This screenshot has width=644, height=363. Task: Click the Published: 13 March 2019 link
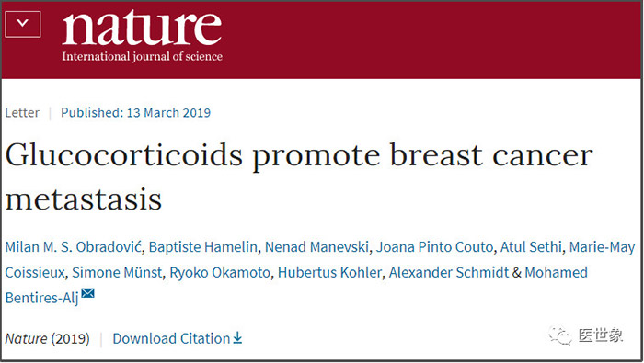pyautogui.click(x=135, y=112)
